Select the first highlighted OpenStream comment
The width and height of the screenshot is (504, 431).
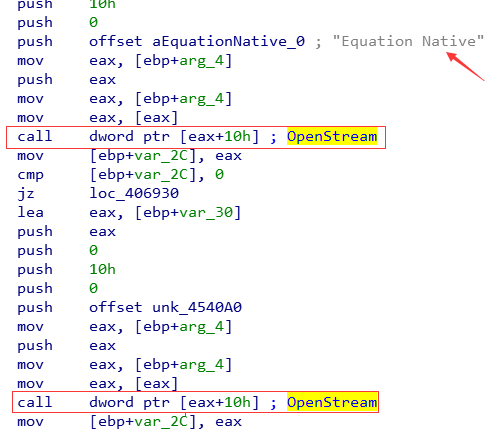[332, 136]
